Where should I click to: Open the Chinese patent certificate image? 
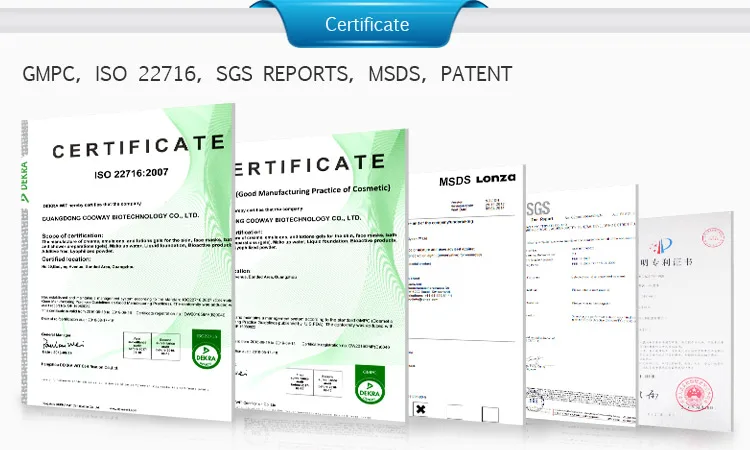[685, 320]
